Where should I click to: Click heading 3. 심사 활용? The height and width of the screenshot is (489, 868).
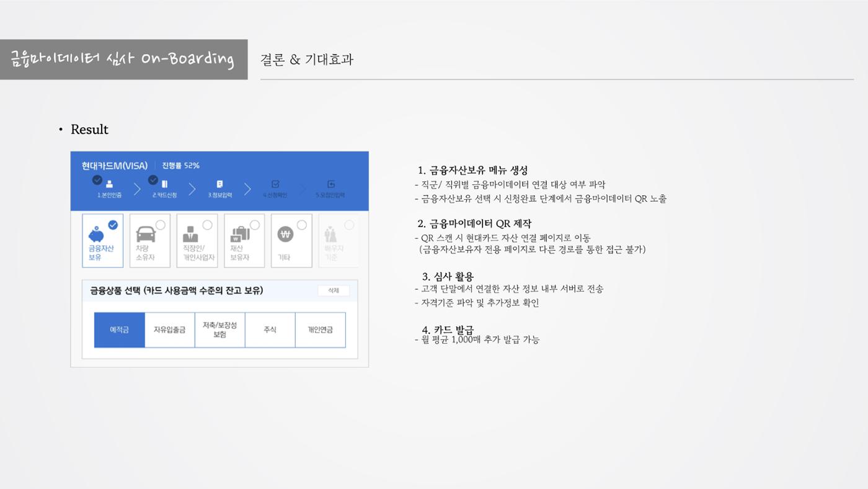tap(448, 276)
